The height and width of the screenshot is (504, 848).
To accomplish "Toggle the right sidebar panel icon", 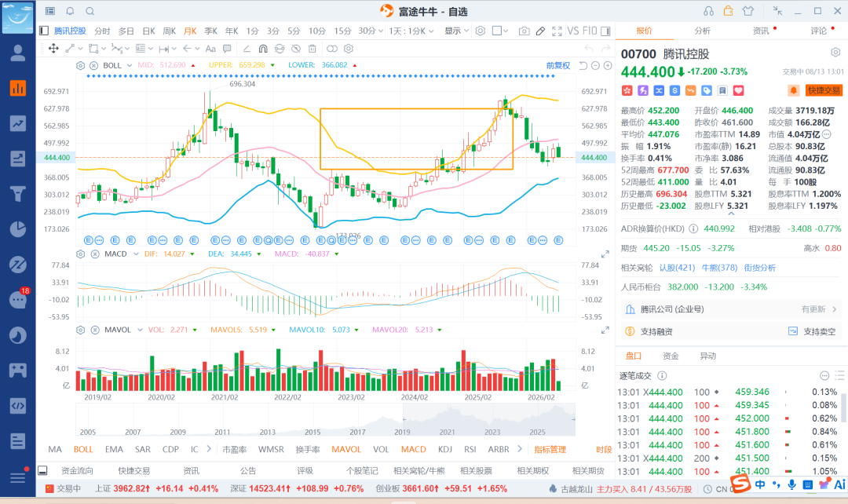I will [605, 31].
